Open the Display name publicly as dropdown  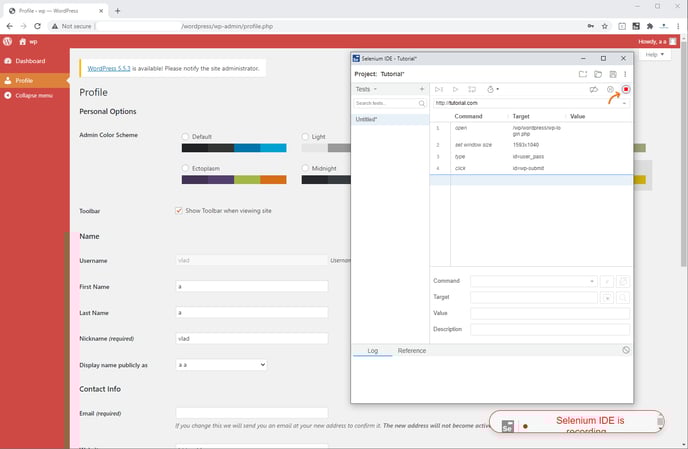coord(221,365)
